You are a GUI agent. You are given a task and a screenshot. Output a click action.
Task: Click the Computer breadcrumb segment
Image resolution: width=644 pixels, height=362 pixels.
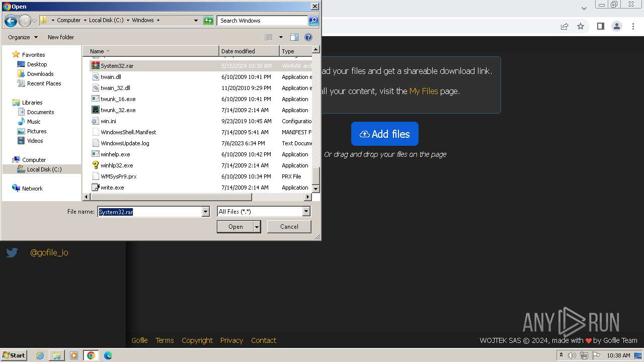[x=68, y=21]
